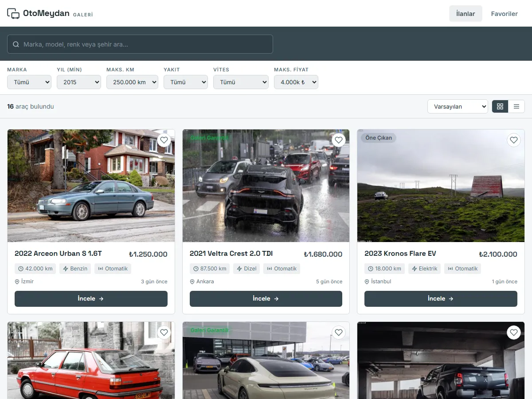
Task: Click the OtoMeydan logo icon
Action: point(13,13)
